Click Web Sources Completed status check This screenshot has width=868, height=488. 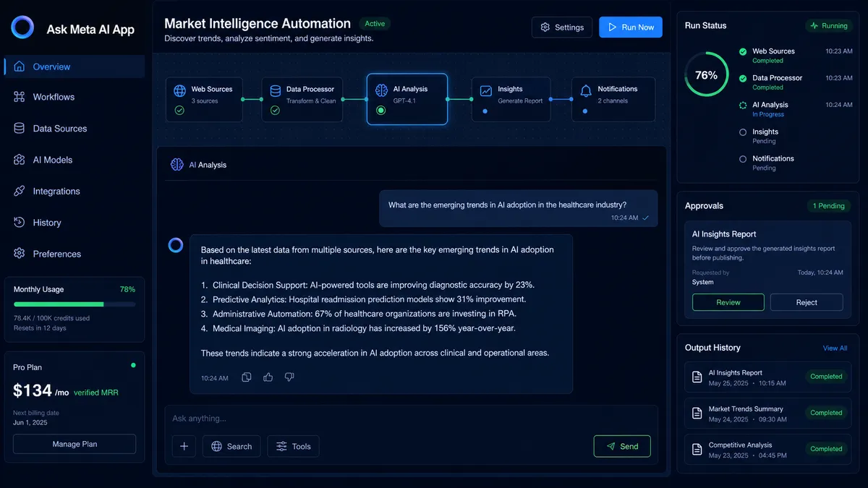743,51
